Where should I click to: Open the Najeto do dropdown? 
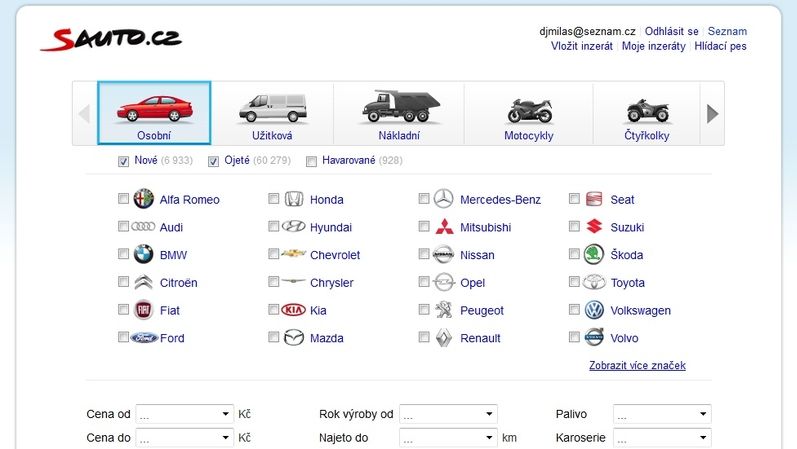point(448,437)
